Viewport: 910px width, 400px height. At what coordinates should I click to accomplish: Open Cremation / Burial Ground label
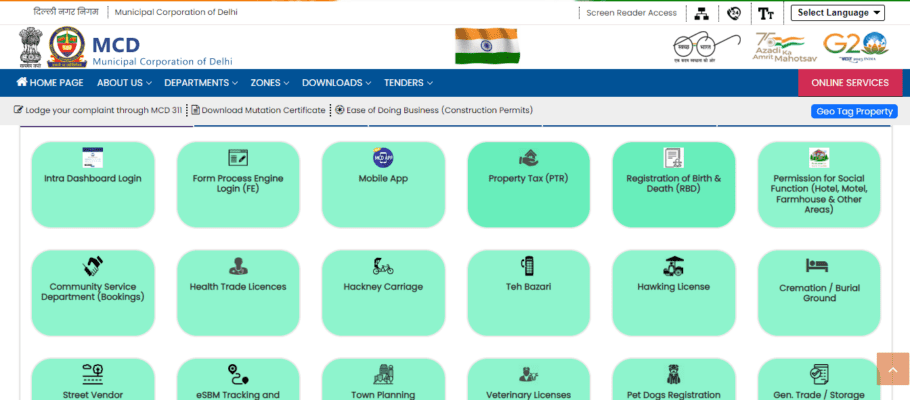(x=819, y=293)
